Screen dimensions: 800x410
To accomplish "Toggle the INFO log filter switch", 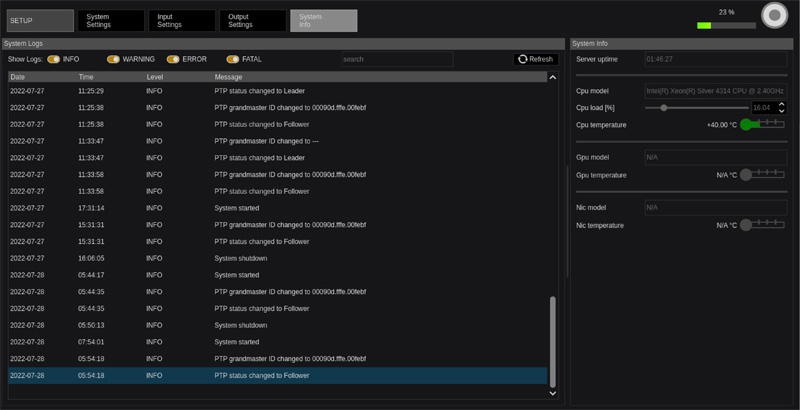I will click(x=53, y=59).
